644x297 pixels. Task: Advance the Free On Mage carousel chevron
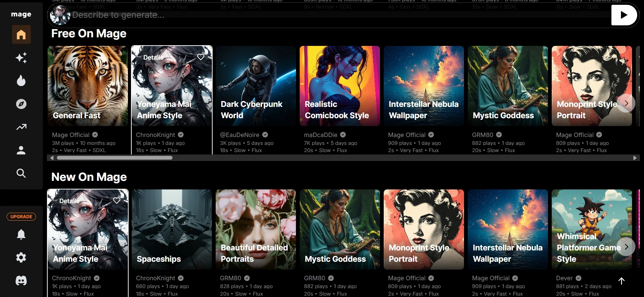tap(626, 103)
